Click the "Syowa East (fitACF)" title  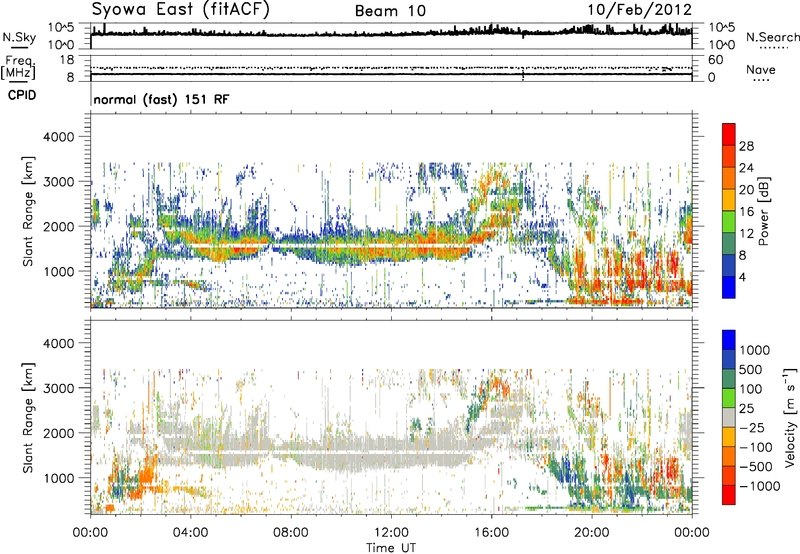(181, 10)
